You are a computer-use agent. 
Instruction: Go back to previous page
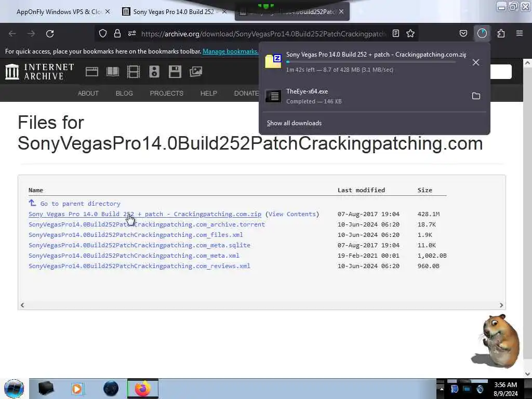pyautogui.click(x=12, y=34)
